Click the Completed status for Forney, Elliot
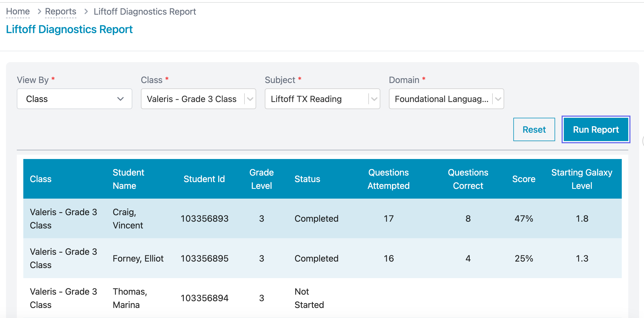The image size is (644, 318). click(x=317, y=258)
